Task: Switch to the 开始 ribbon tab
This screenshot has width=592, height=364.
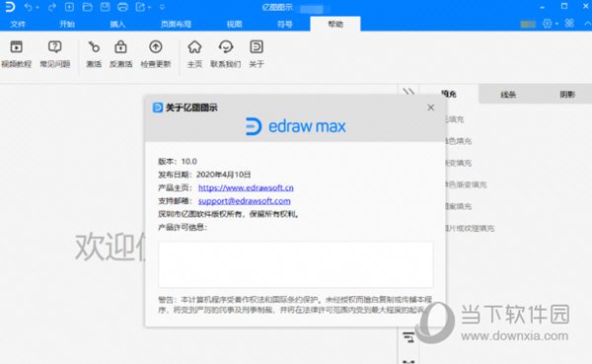Action: [67, 24]
